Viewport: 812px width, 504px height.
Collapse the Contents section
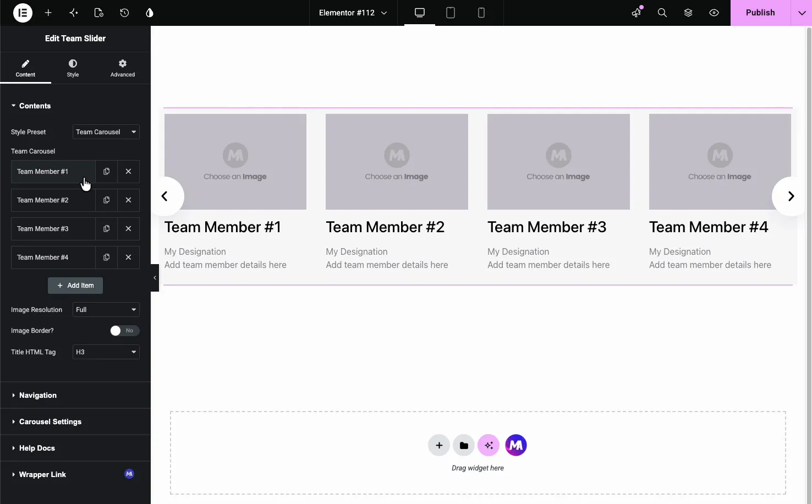[75, 106]
